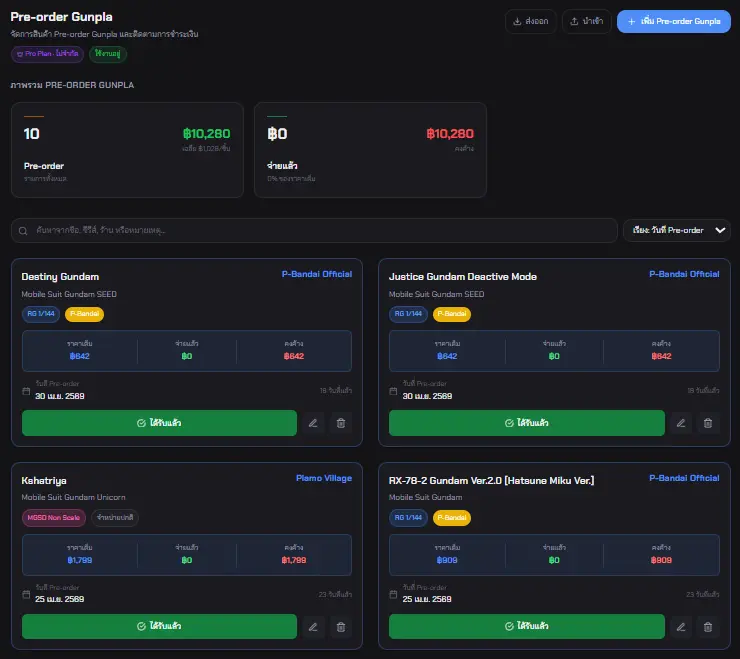Open the paid amount ฿0 summary card
The image size is (740, 659).
[x=370, y=150]
